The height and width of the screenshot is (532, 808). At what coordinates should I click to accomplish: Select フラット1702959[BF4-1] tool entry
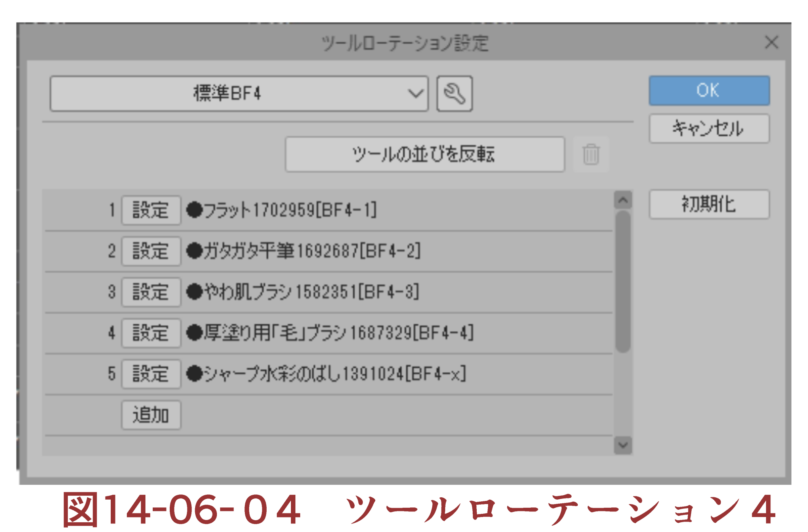pos(282,210)
